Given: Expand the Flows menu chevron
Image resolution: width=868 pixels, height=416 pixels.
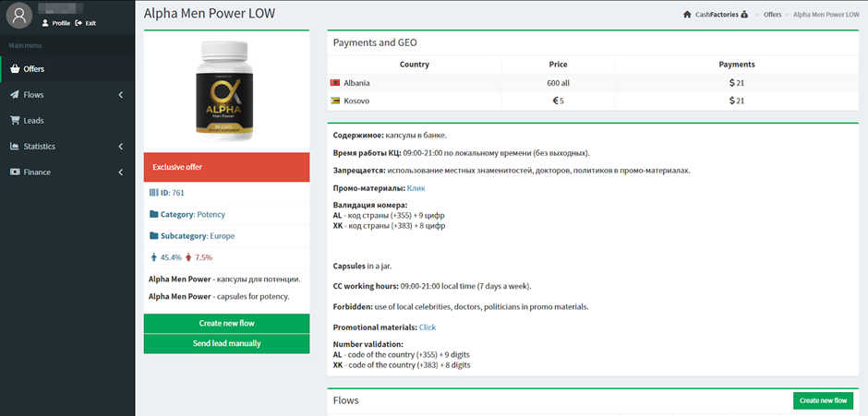Looking at the screenshot, I should click(121, 95).
